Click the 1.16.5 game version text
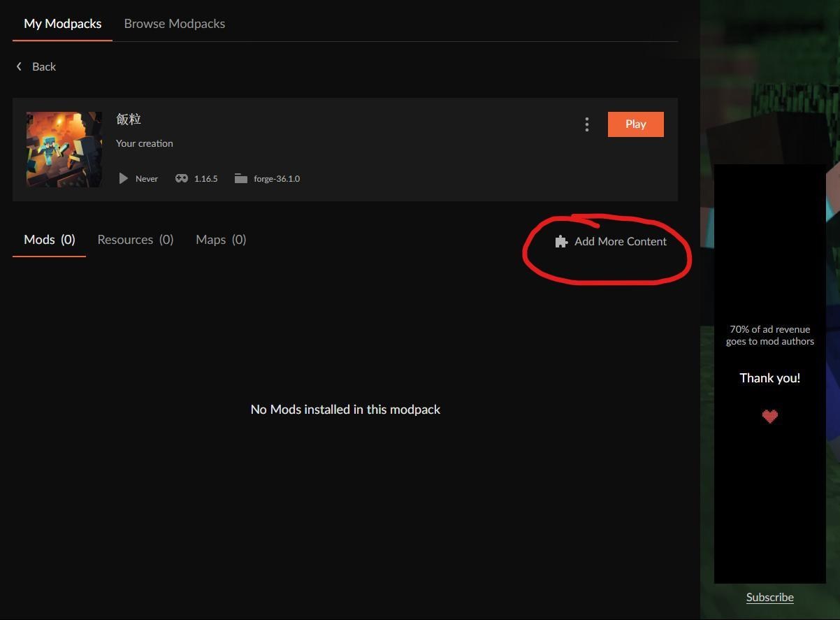 (205, 179)
